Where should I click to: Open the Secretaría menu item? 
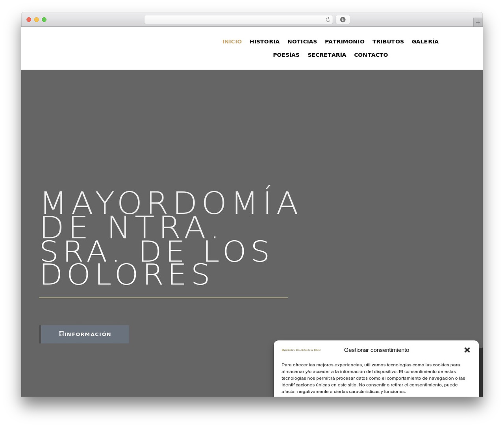point(327,55)
